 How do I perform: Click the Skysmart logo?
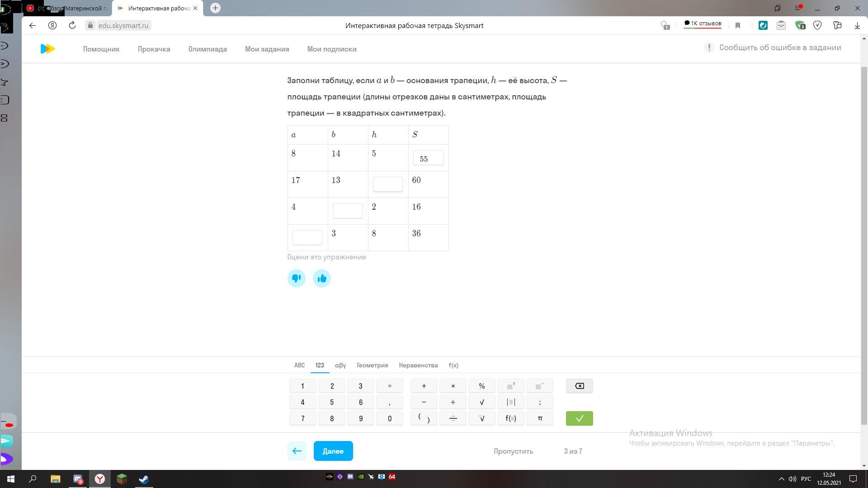[x=47, y=49]
